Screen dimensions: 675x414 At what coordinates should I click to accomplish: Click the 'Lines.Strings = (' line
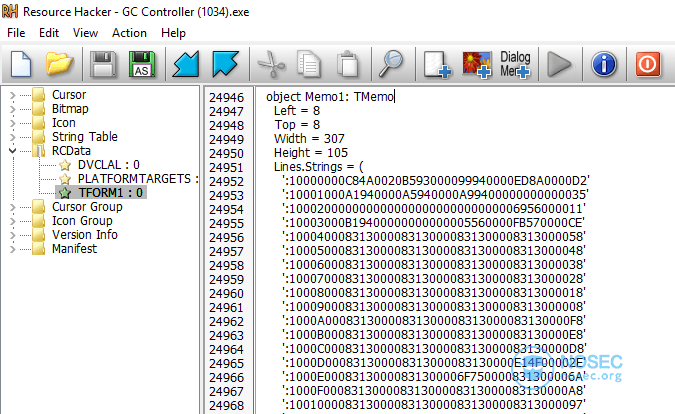coord(319,167)
